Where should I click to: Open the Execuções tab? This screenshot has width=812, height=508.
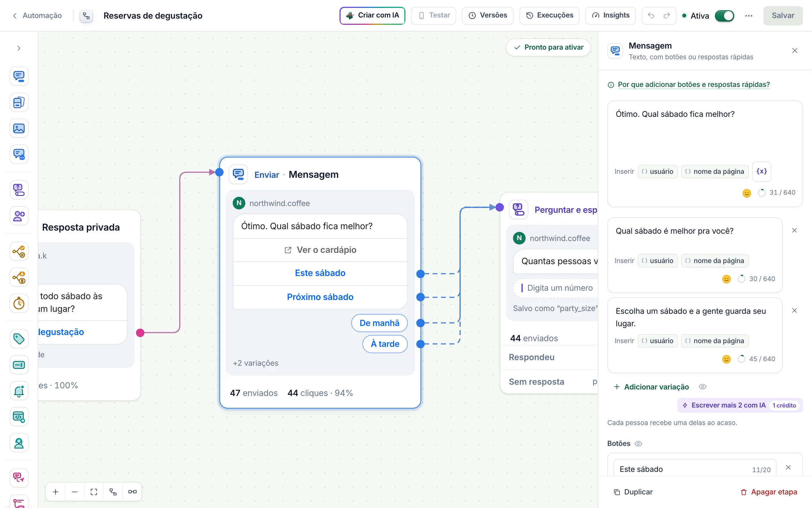549,16
